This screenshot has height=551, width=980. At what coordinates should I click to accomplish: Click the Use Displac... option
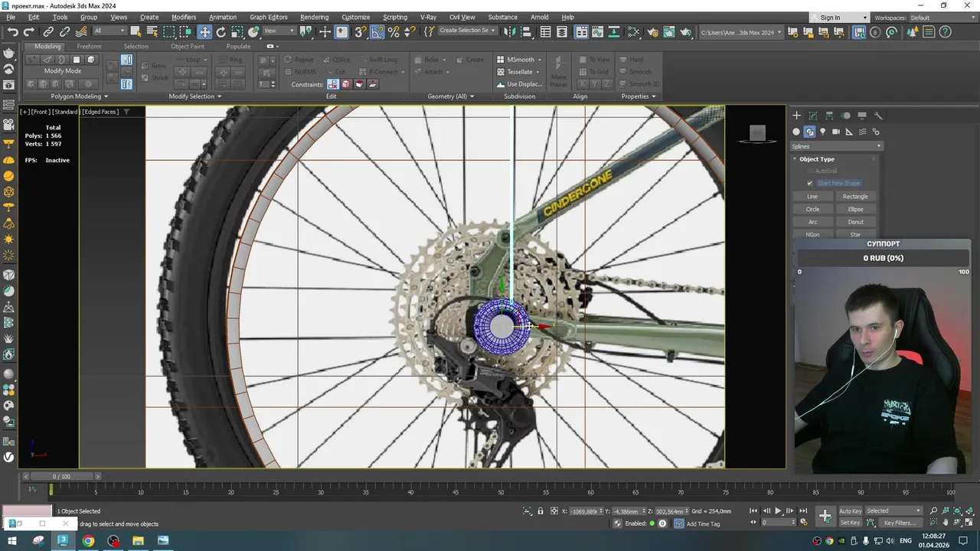(519, 84)
